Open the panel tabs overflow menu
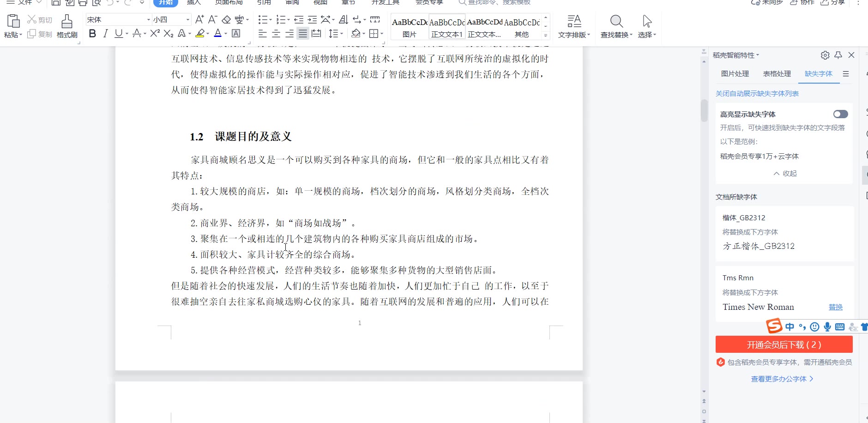Screen dimensions: 868x423 [x=846, y=74]
